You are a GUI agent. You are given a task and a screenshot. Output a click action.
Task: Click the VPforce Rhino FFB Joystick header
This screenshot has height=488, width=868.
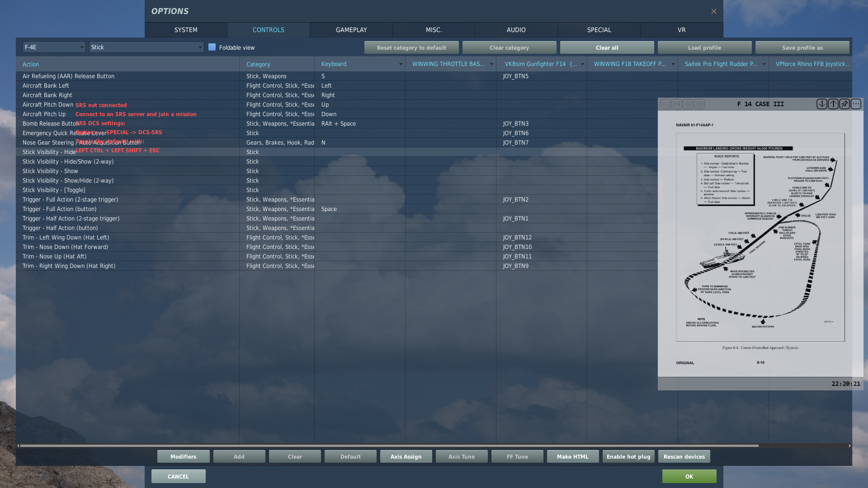pyautogui.click(x=811, y=64)
